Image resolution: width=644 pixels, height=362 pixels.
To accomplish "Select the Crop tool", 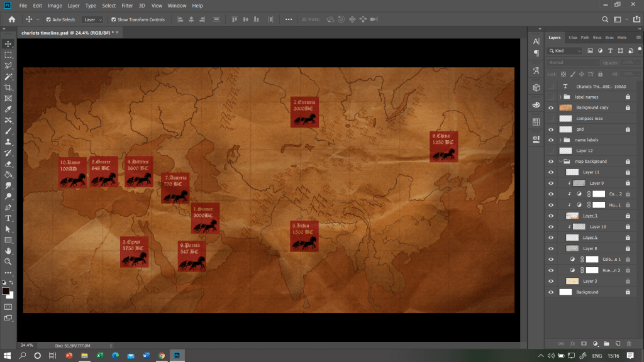I will tap(8, 87).
